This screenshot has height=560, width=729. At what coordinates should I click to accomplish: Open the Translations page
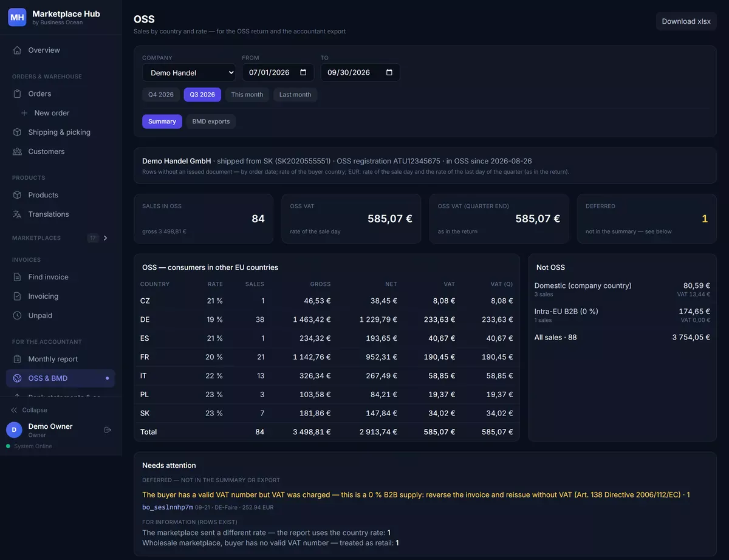pyautogui.click(x=60, y=214)
